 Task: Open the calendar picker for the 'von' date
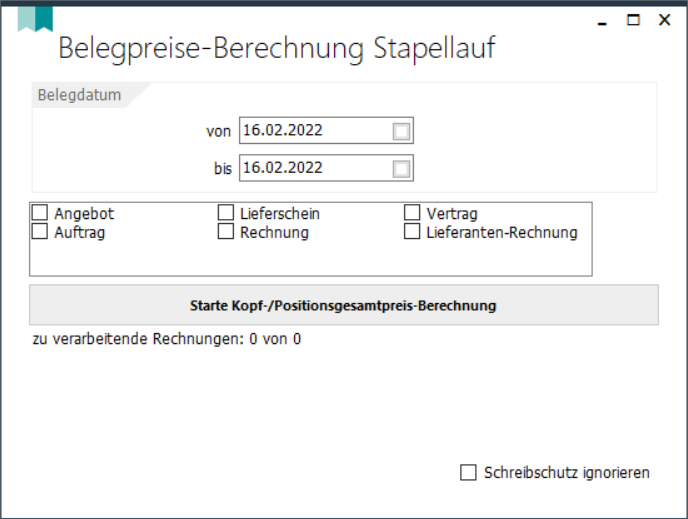(401, 131)
